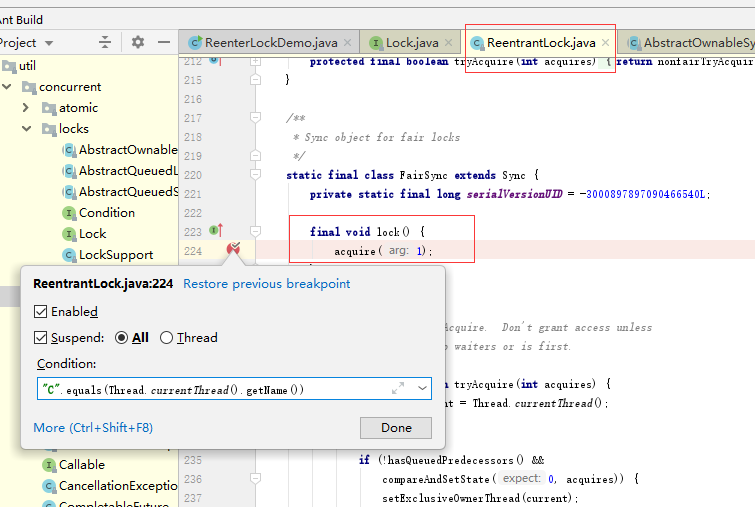
Task: Click the ReentrantLock.java class icon in tab
Action: pos(477,43)
